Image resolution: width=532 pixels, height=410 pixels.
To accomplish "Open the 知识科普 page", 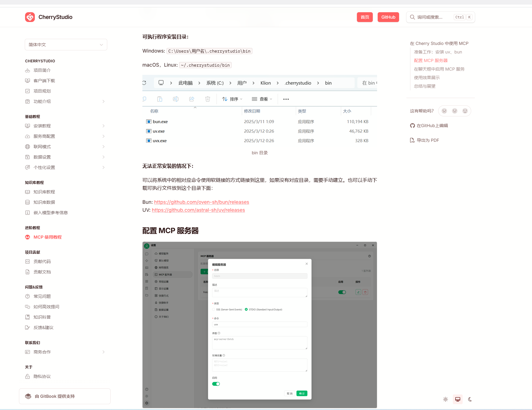I will pyautogui.click(x=42, y=317).
